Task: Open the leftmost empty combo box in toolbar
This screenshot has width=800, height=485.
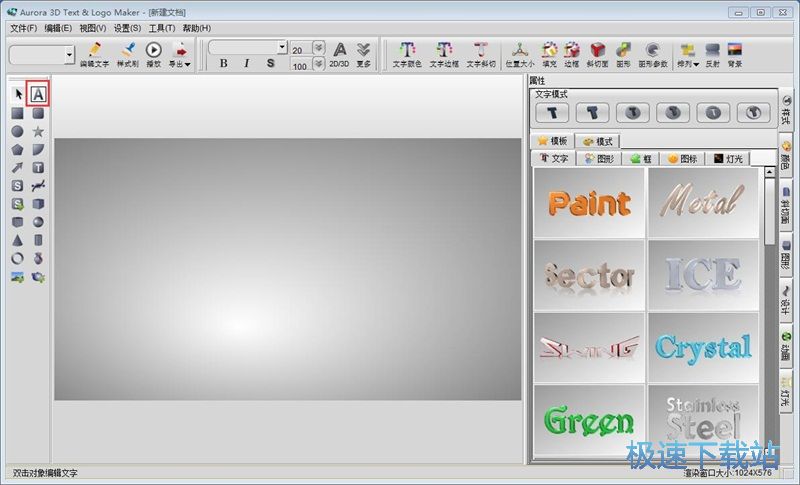Action: [69, 55]
